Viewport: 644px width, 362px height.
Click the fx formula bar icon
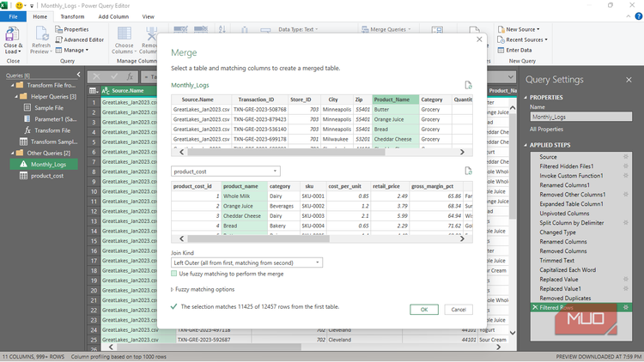point(130,76)
